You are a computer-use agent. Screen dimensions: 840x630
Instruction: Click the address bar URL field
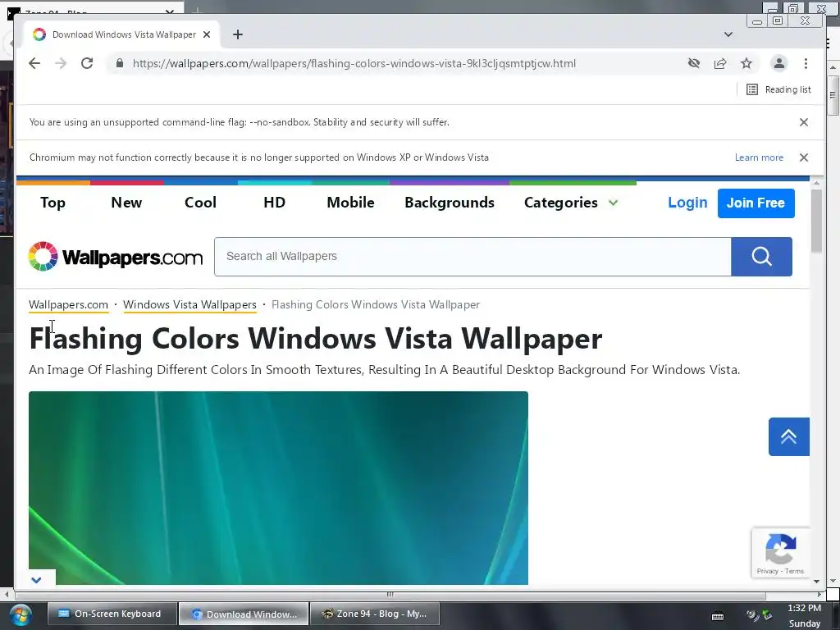354,63
